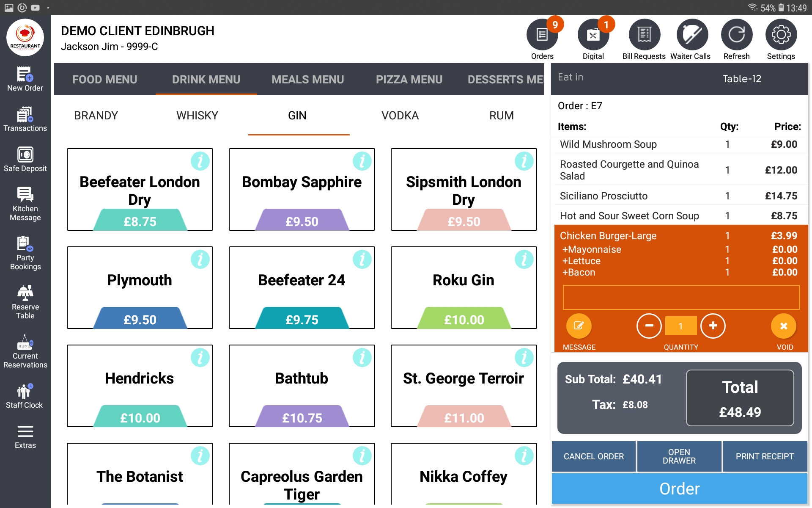Click the quantity input field showing 1
The image size is (812, 508).
[x=680, y=326]
